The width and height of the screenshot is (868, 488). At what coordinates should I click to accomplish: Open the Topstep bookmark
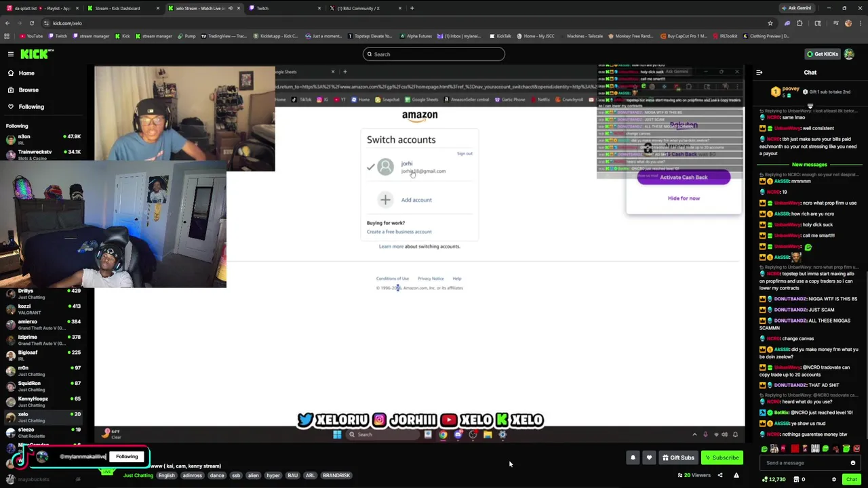[x=370, y=36]
